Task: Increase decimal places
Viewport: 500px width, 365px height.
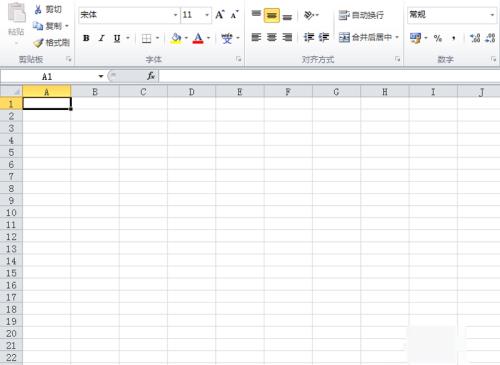Action: pos(475,38)
